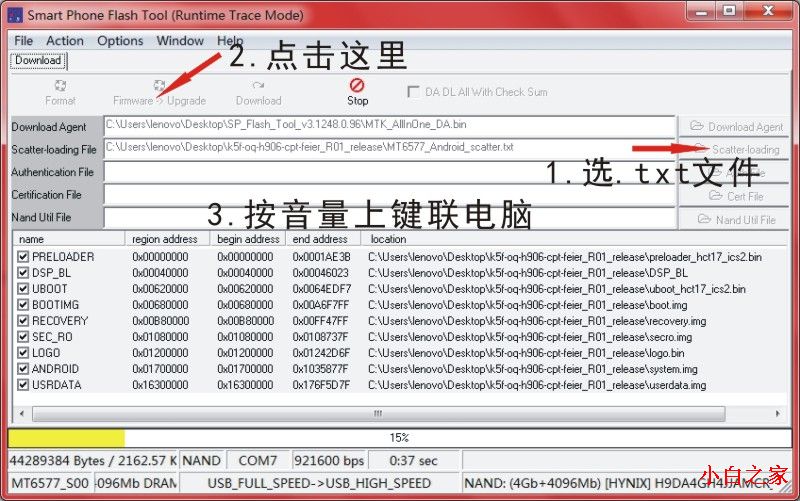Uncheck the PRELOADER partition checkbox
The height and width of the screenshot is (501, 800).
pyautogui.click(x=23, y=257)
